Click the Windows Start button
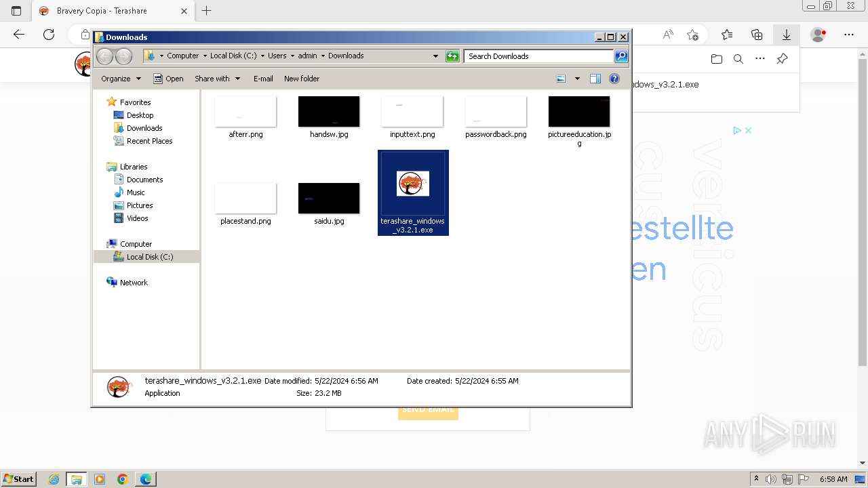 point(18,479)
